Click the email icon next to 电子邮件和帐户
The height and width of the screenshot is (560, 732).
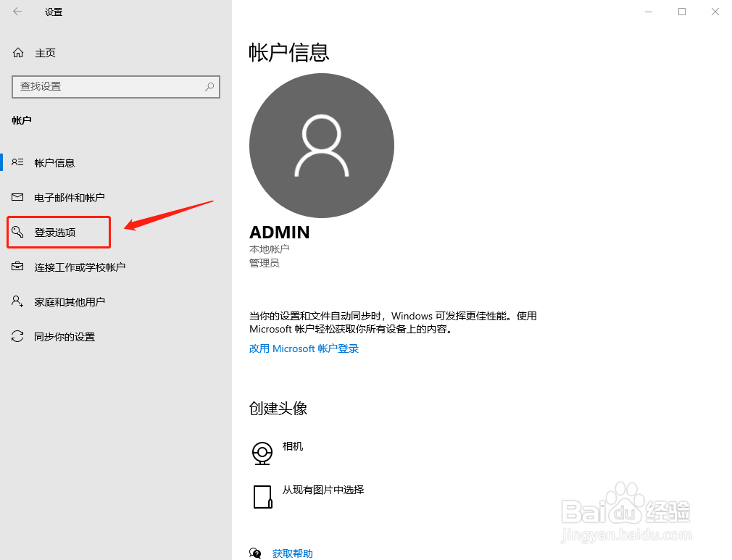pos(18,197)
